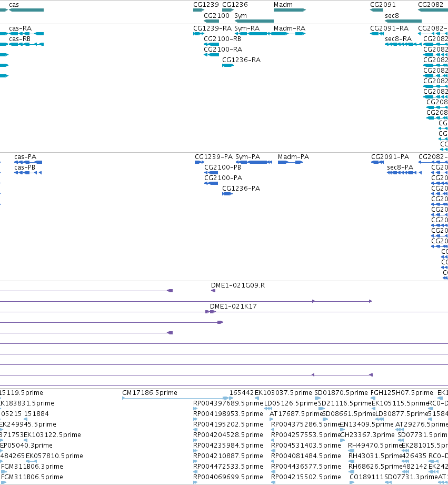Click the Madm gene arrow glyph
Viewport: 448px width, 485px height.
(x=290, y=10)
